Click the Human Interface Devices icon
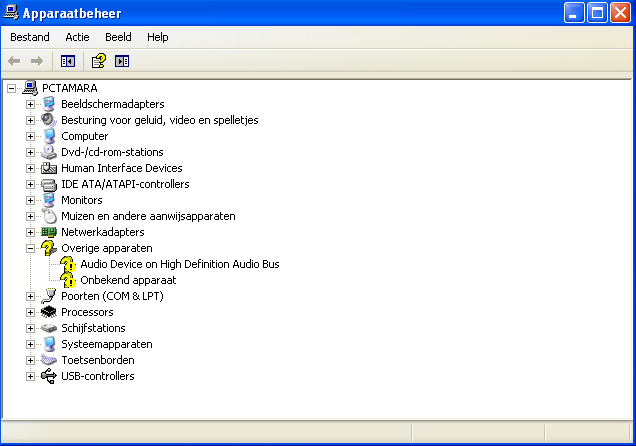Image resolution: width=636 pixels, height=446 pixels. tap(49, 168)
